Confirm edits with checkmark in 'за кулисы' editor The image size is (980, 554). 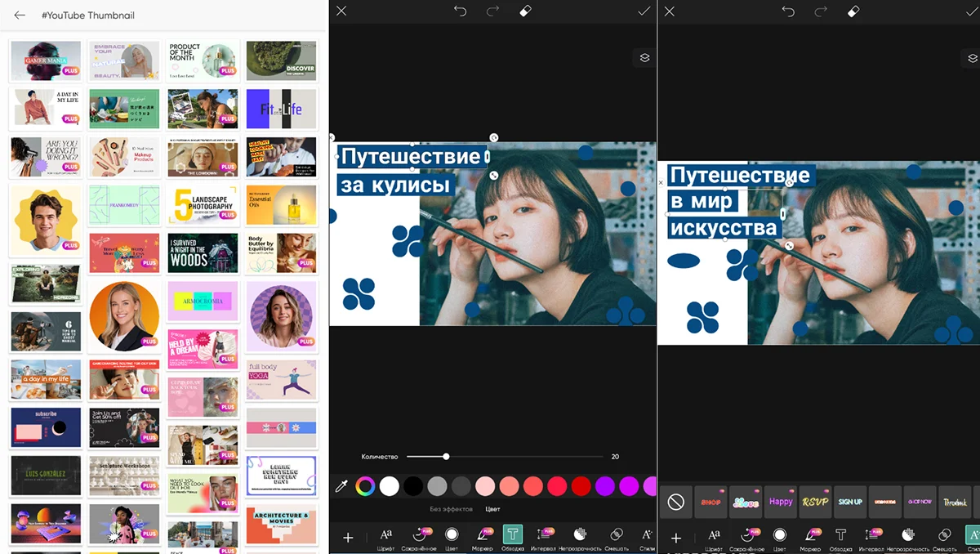click(x=644, y=11)
